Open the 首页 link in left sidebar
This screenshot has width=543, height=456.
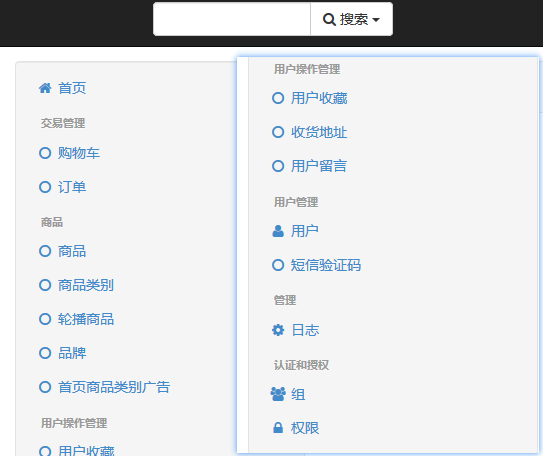pyautogui.click(x=72, y=88)
